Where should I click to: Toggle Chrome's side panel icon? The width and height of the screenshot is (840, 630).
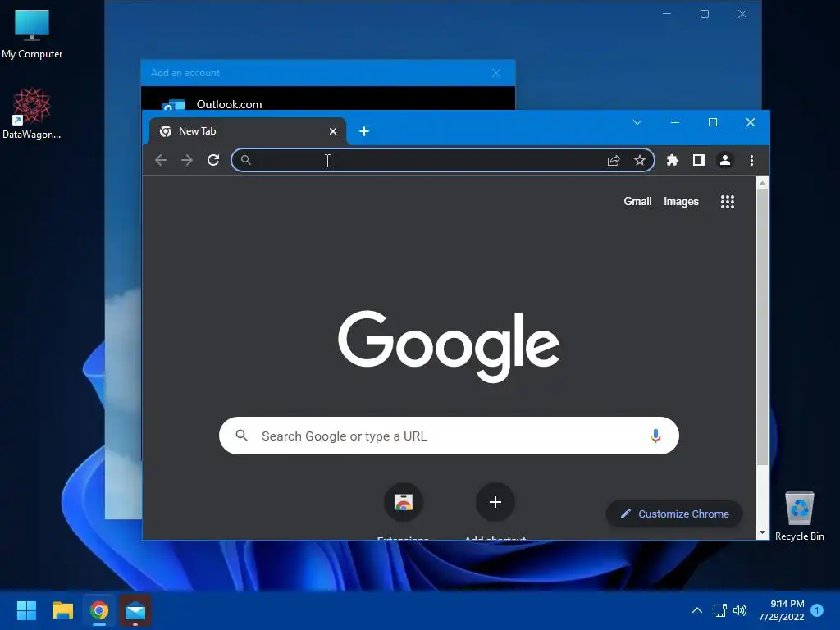click(x=699, y=160)
